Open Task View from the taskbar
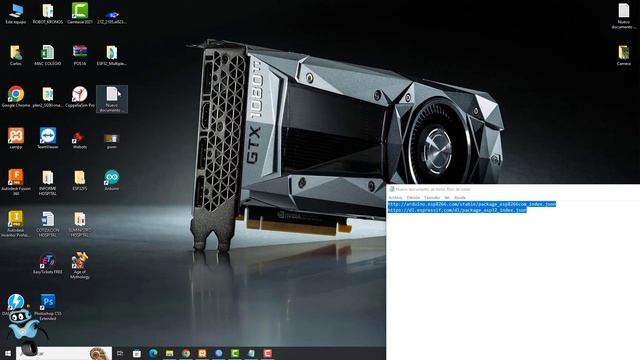 120,353
